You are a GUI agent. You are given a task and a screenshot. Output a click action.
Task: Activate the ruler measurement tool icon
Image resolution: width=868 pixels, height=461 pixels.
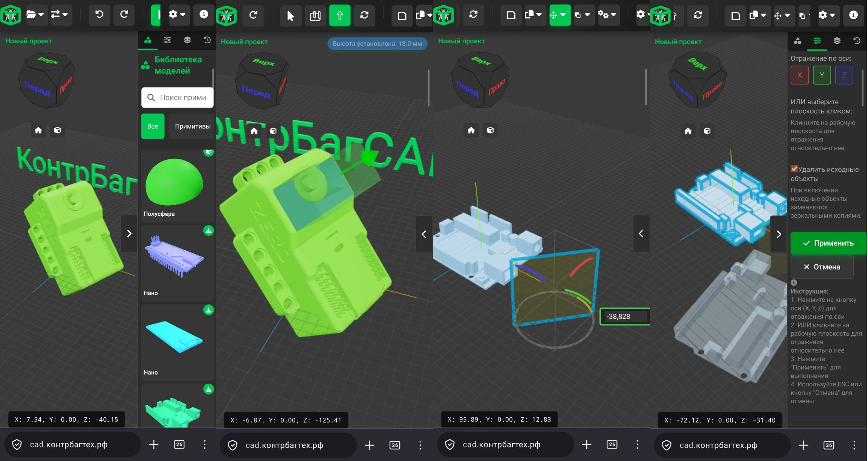(315, 16)
